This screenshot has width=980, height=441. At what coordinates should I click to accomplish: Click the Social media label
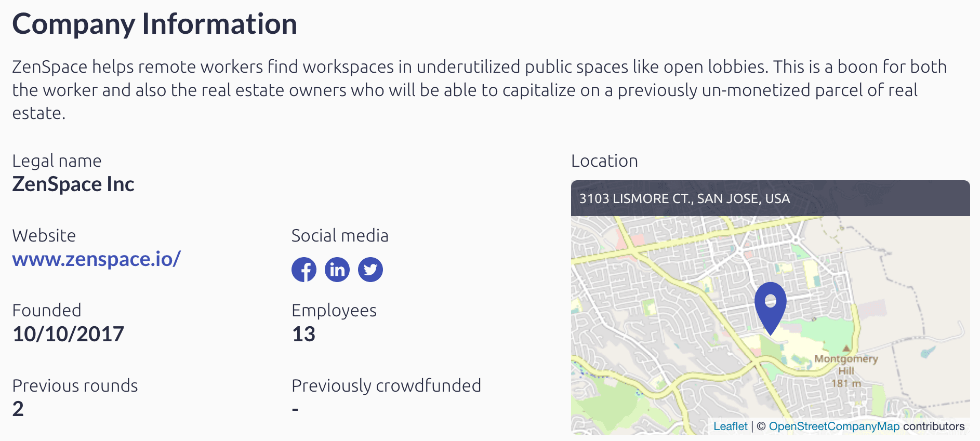(x=340, y=236)
